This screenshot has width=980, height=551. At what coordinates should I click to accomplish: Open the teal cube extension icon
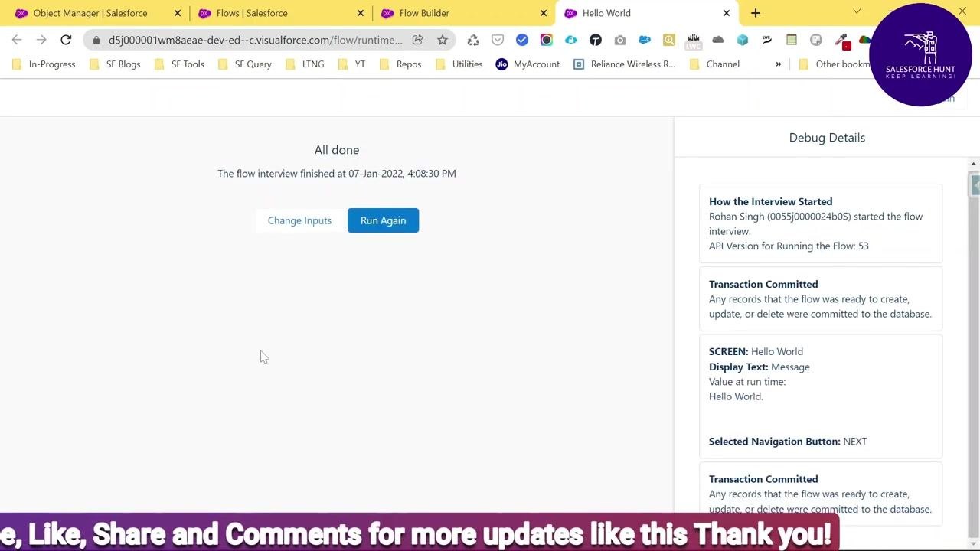pyautogui.click(x=743, y=40)
